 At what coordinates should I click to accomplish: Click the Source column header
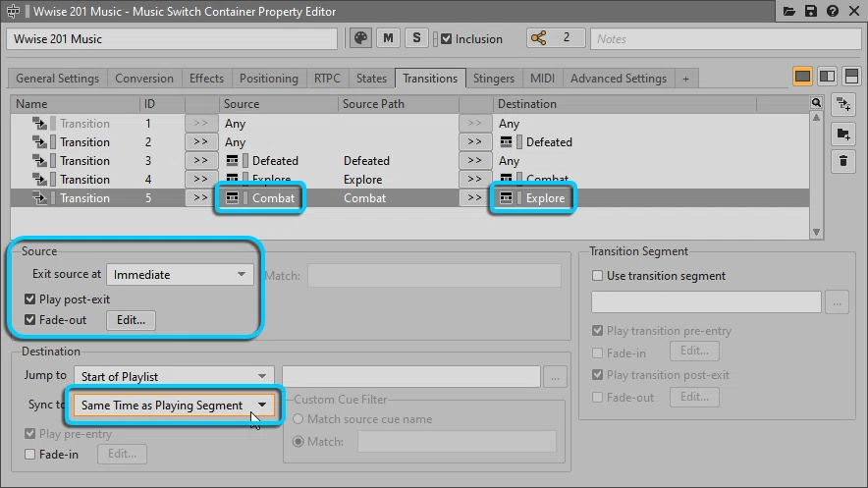click(279, 104)
